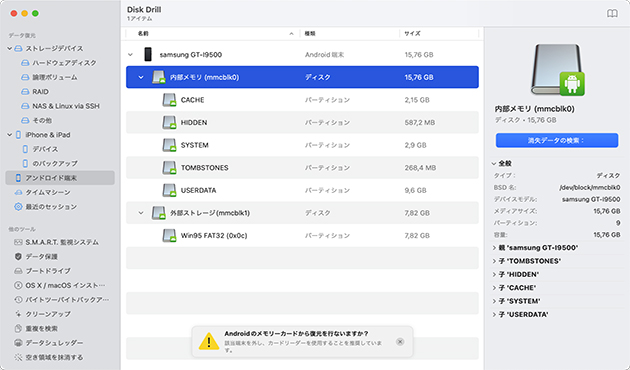Viewport: 630px width, 370px height.
Task: Click the 587,2 MB size cell
Action: pyautogui.click(x=419, y=123)
